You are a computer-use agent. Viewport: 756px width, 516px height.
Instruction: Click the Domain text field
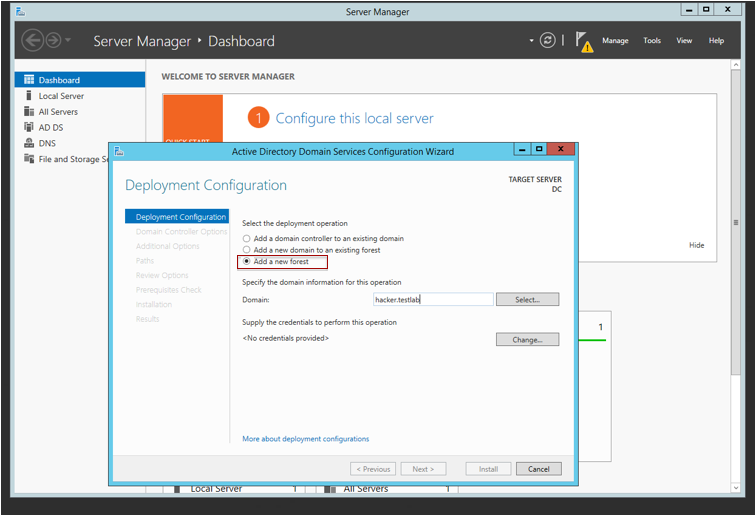pyautogui.click(x=433, y=299)
